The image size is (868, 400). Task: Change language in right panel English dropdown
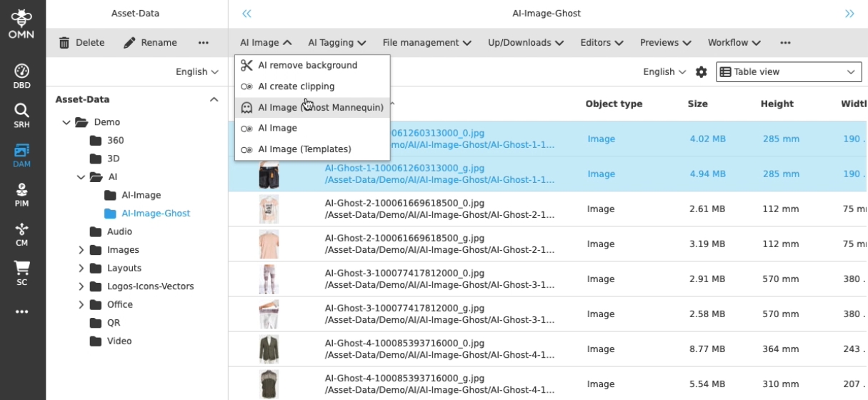[x=664, y=71]
